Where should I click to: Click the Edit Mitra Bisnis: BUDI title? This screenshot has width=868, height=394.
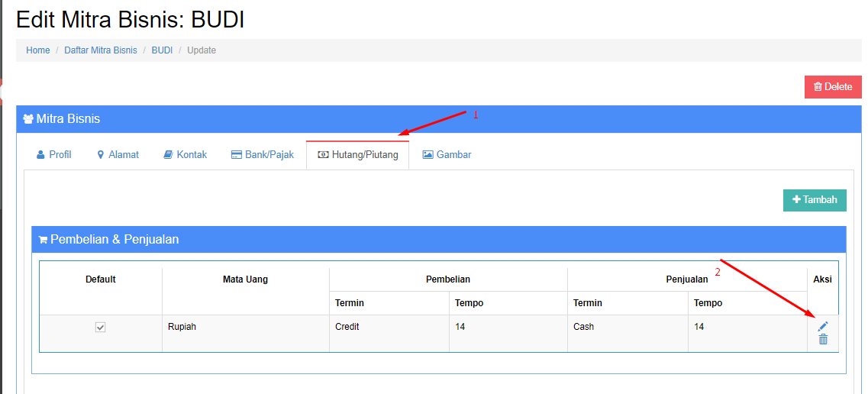click(130, 19)
